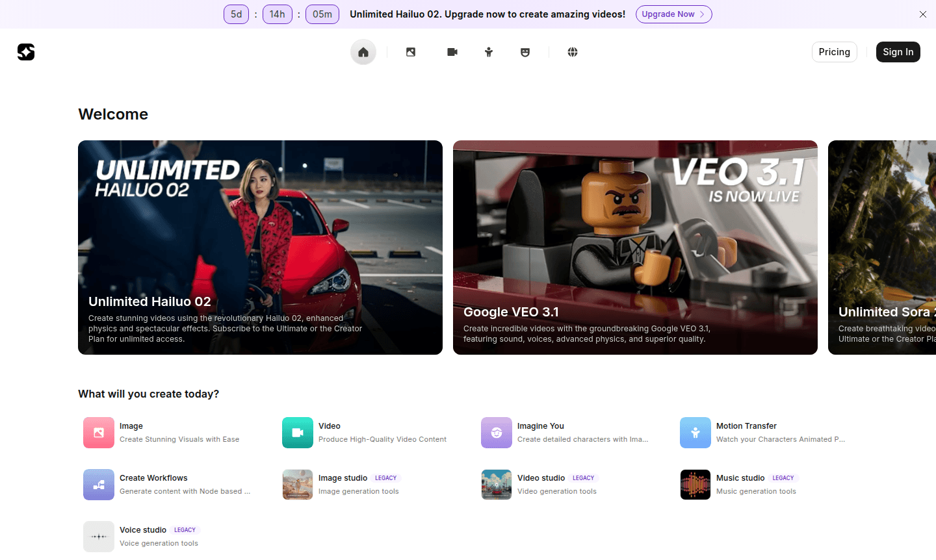Open the Create Workflows icon
This screenshot has width=936, height=560.
pos(99,485)
